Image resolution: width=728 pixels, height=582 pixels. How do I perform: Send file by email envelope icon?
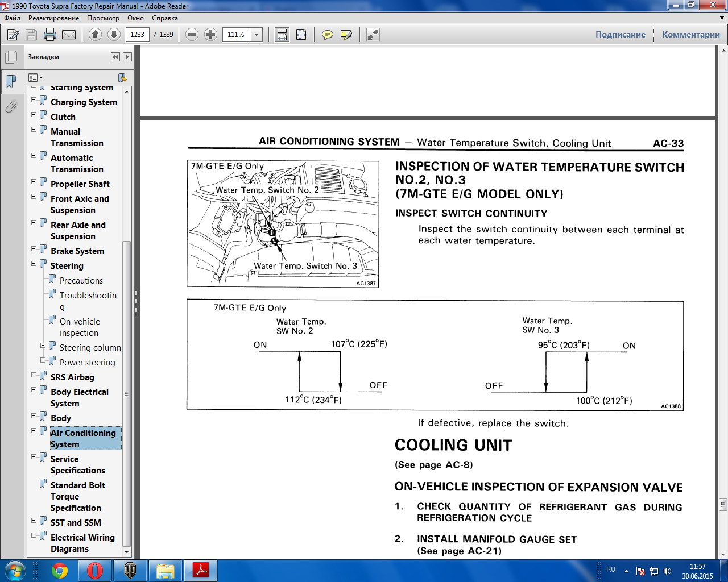[x=69, y=35]
